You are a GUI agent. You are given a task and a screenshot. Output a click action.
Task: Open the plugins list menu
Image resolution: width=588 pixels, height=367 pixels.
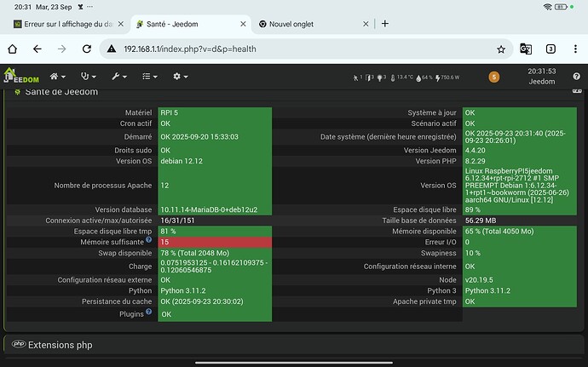click(149, 77)
